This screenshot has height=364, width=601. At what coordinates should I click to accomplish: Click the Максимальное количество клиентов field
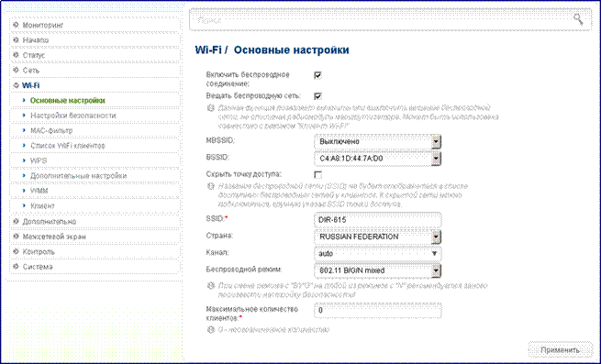pos(377,310)
